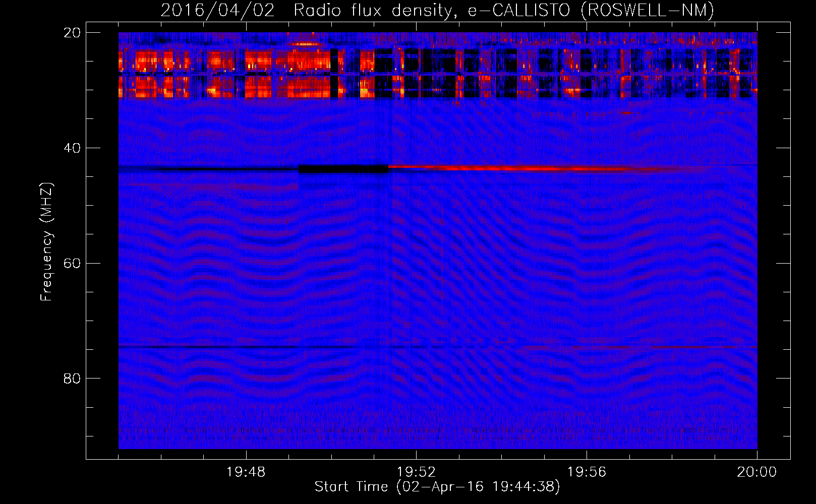Click the 20:00 time tick label
This screenshot has height=504, width=816.
point(756,472)
